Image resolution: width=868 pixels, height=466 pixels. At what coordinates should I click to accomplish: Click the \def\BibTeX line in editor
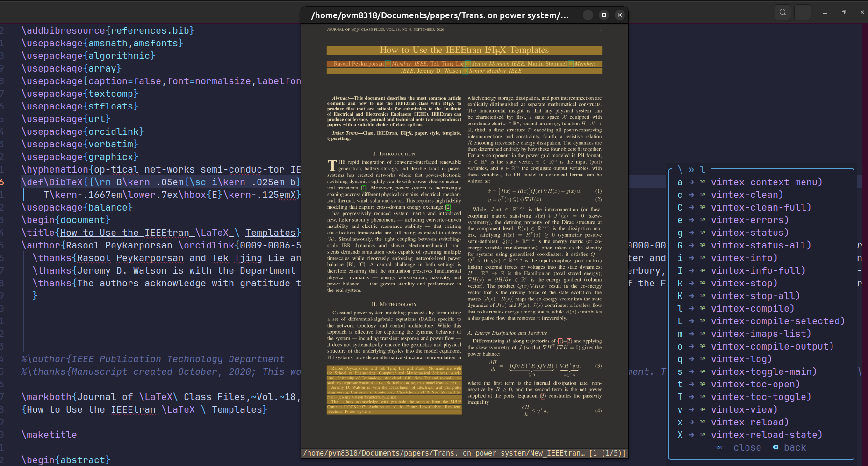coord(161,182)
